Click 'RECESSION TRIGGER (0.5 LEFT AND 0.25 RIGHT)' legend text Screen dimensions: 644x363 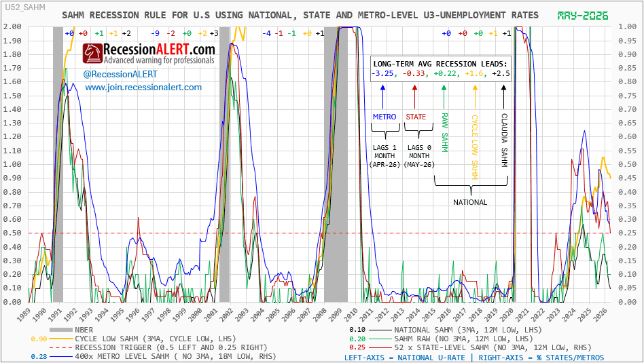point(171,348)
